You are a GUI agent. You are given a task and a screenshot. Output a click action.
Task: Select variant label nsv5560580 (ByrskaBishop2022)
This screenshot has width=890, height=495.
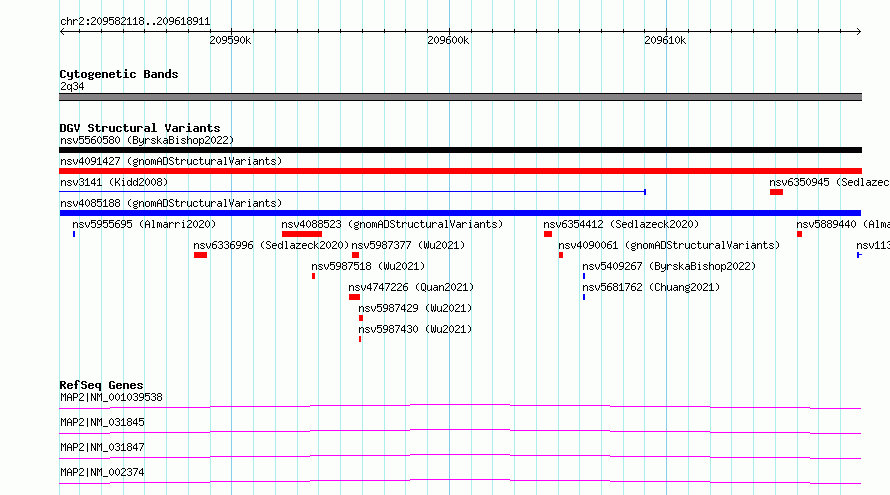coord(147,140)
